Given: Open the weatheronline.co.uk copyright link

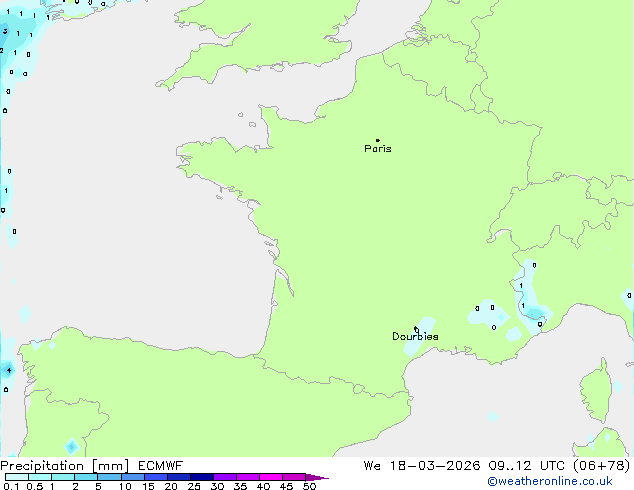Looking at the screenshot, I should pos(550,481).
